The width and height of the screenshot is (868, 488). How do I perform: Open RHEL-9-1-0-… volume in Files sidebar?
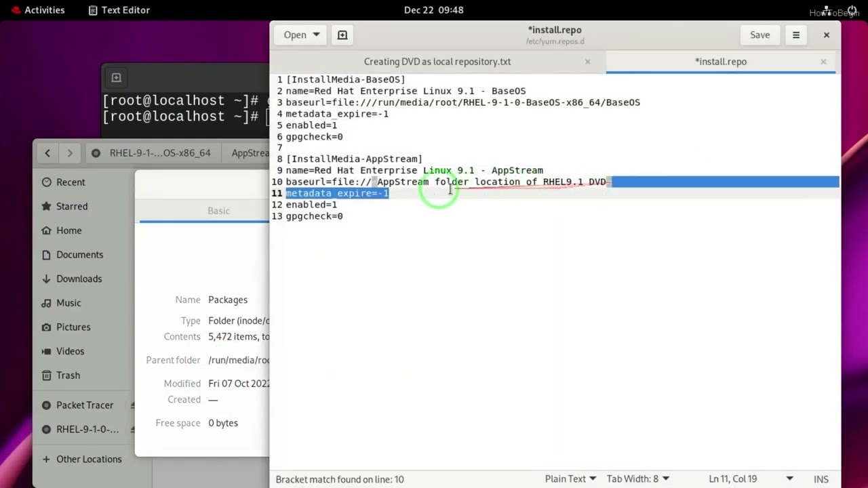click(x=87, y=429)
